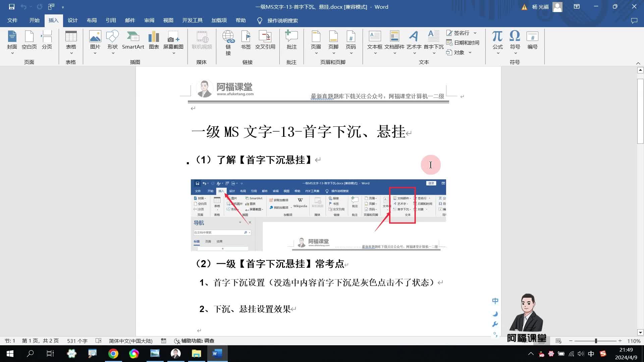Zoom out with the minus button
Image resolution: width=644 pixels, height=362 pixels.
(571, 341)
